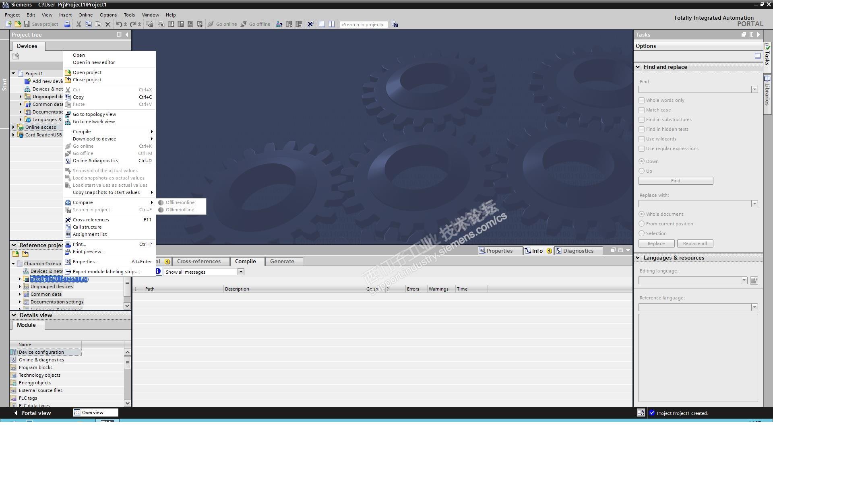868x495 pixels.
Task: Expand the Online access tree node
Action: [x=13, y=127]
